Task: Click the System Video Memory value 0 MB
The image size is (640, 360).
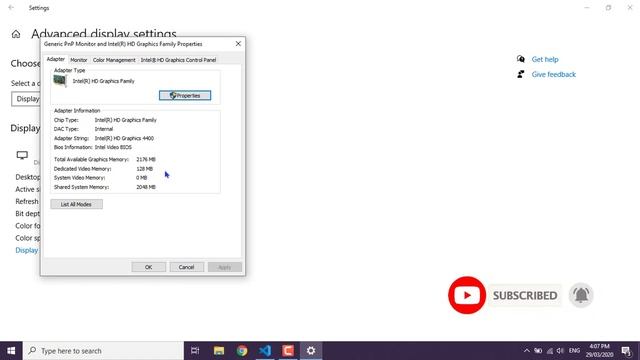Action: 141,178
